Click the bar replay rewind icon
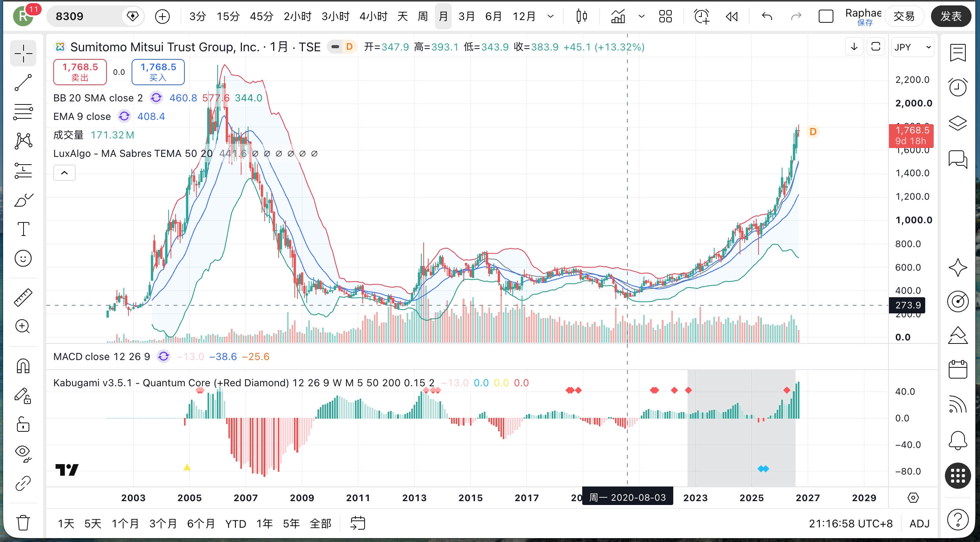Viewport: 980px width, 542px height. coord(732,17)
